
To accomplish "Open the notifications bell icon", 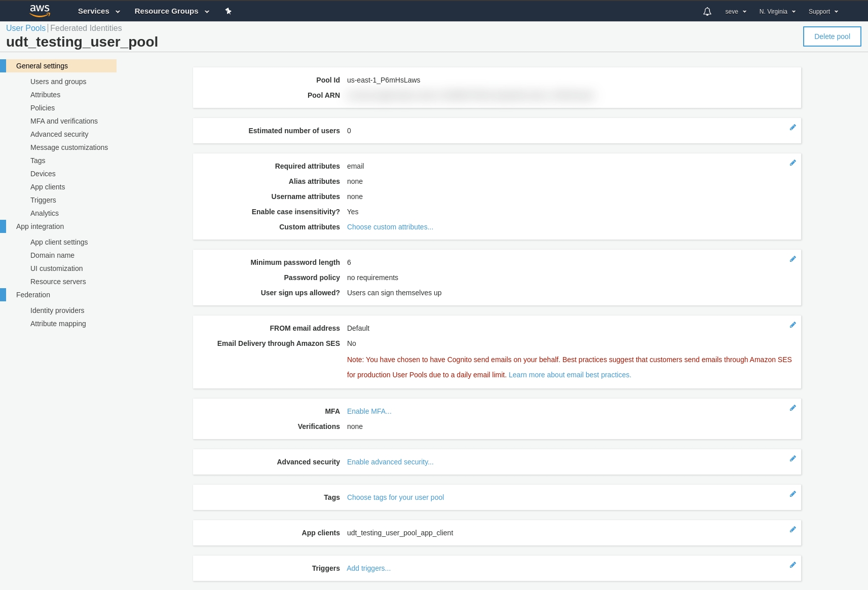I will [x=707, y=11].
